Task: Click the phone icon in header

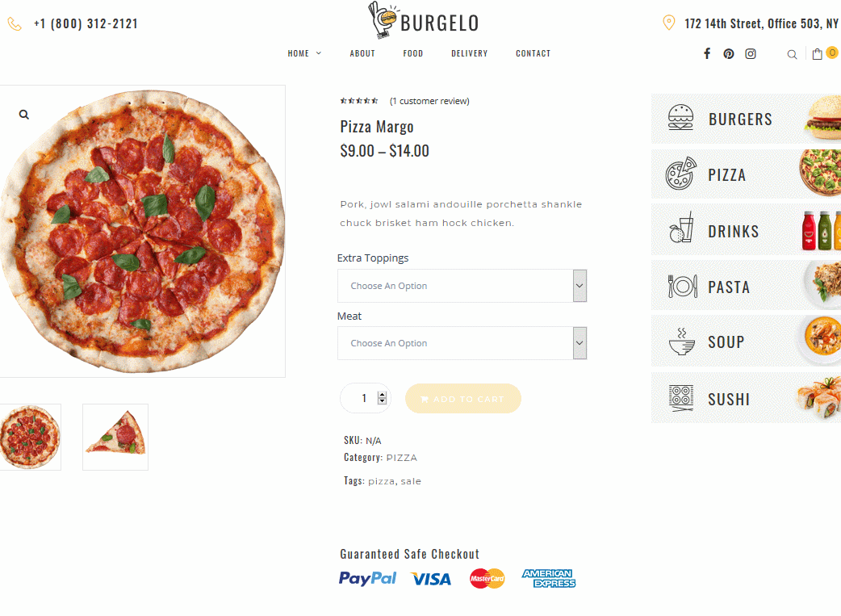Action: pyautogui.click(x=15, y=23)
